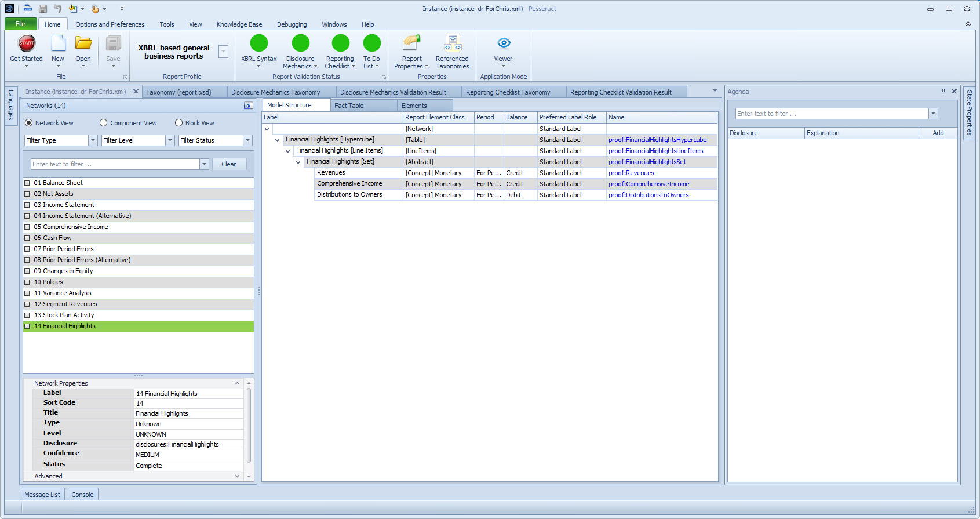
Task: Click Report Validation Status dialog launcher icon
Action: coord(384,77)
